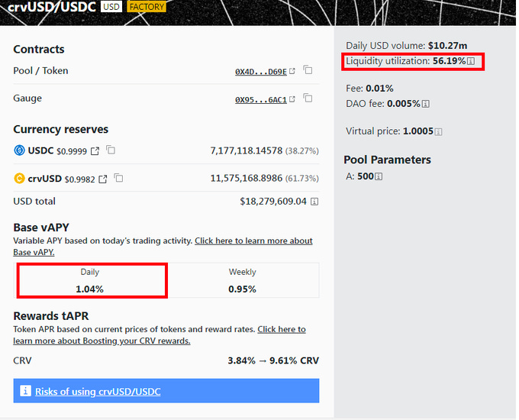Select the Weekly vAPY value 0.95%
Screen dimensions: 519x420
(x=242, y=289)
